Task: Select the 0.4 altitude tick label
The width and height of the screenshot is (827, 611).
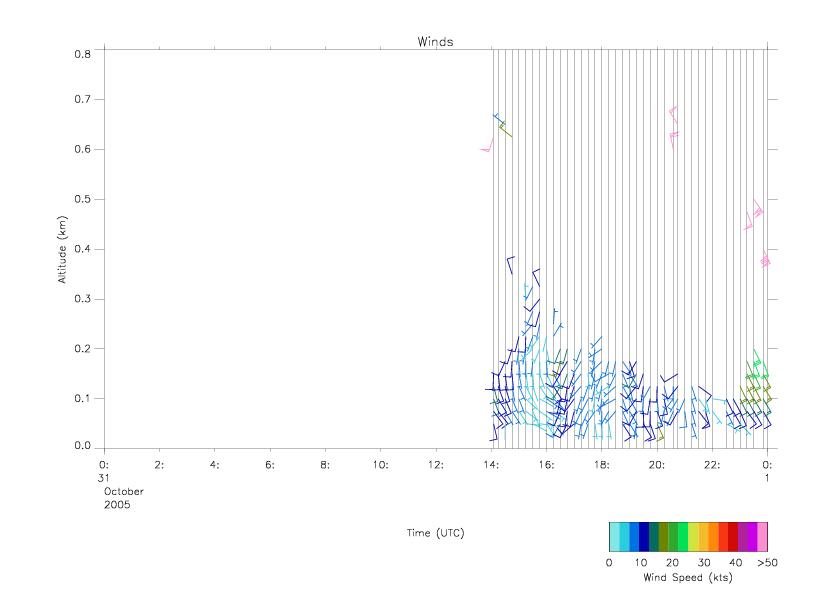Action: click(82, 249)
